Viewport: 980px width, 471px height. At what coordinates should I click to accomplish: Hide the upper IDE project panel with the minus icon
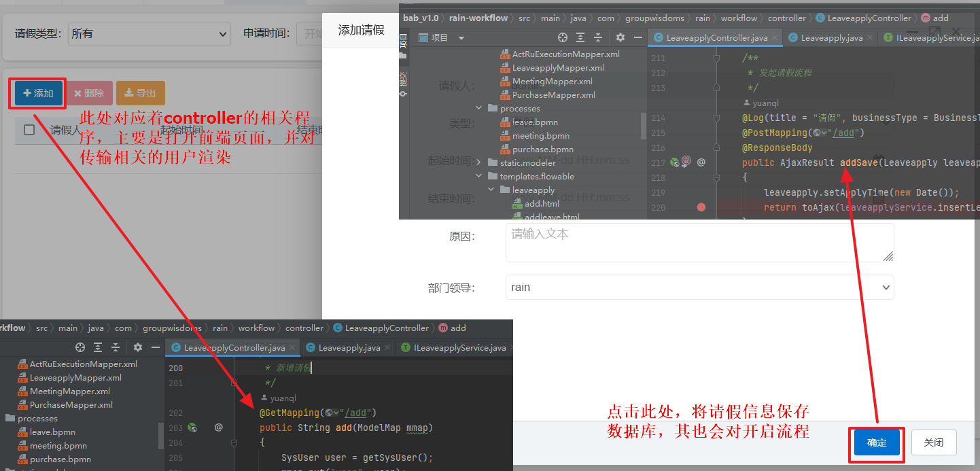(637, 37)
